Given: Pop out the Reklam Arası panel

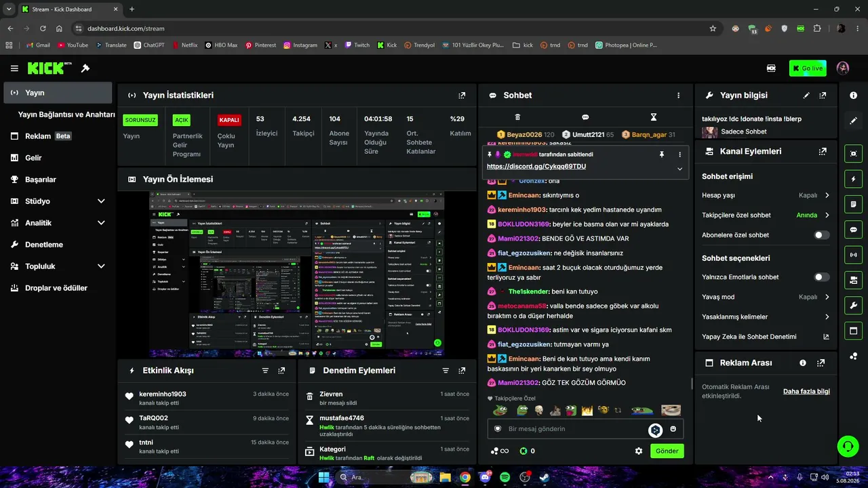Looking at the screenshot, I should [x=821, y=363].
